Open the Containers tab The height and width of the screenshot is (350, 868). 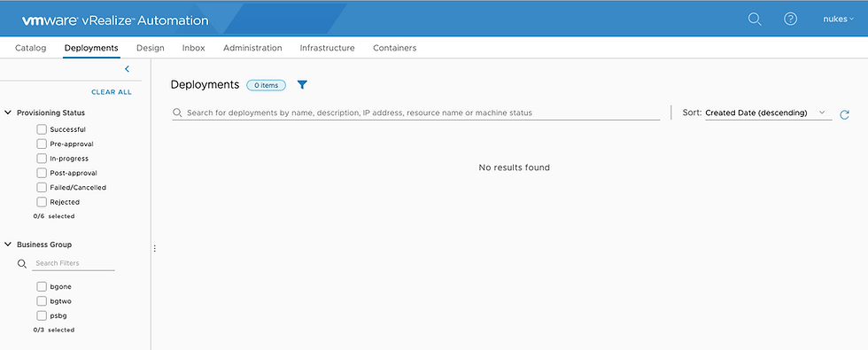coord(395,48)
